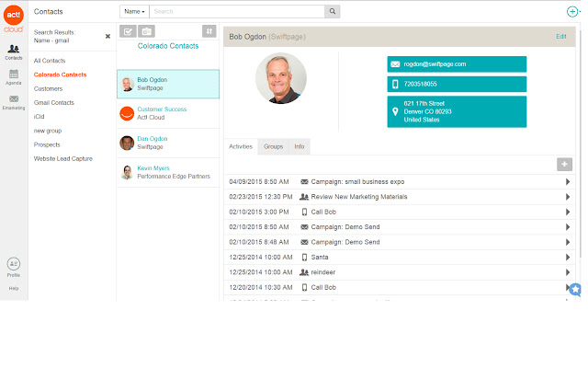Viewport: 588px width, 368px height.
Task: Click the 7203518055 phone button
Action: tap(457, 84)
